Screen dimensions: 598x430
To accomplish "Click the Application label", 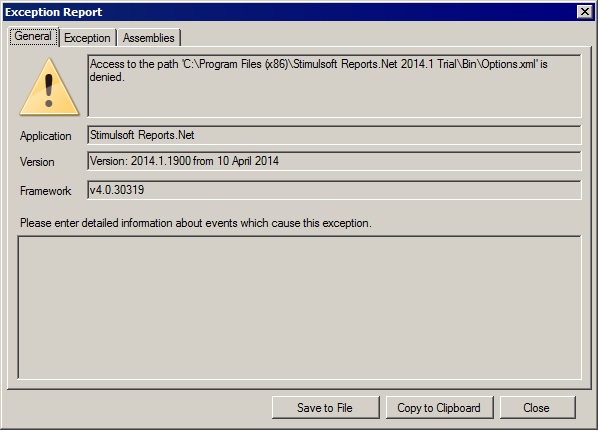I will coord(46,136).
